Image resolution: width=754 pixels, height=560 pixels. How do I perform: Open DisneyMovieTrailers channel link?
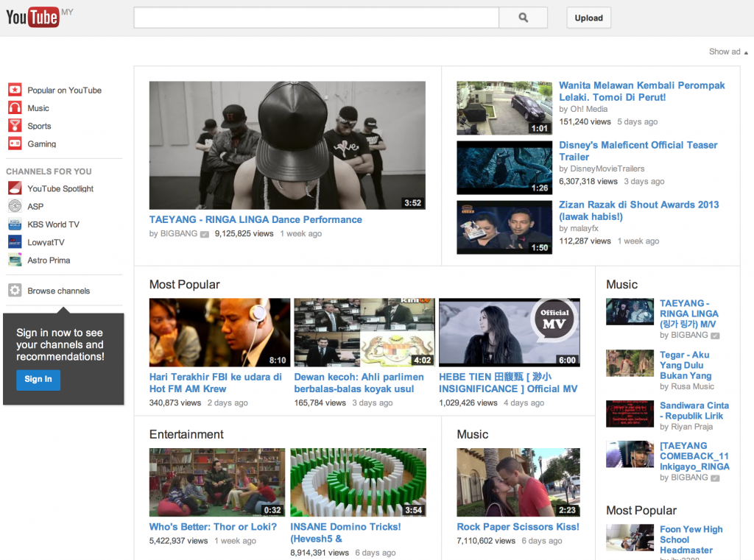607,169
